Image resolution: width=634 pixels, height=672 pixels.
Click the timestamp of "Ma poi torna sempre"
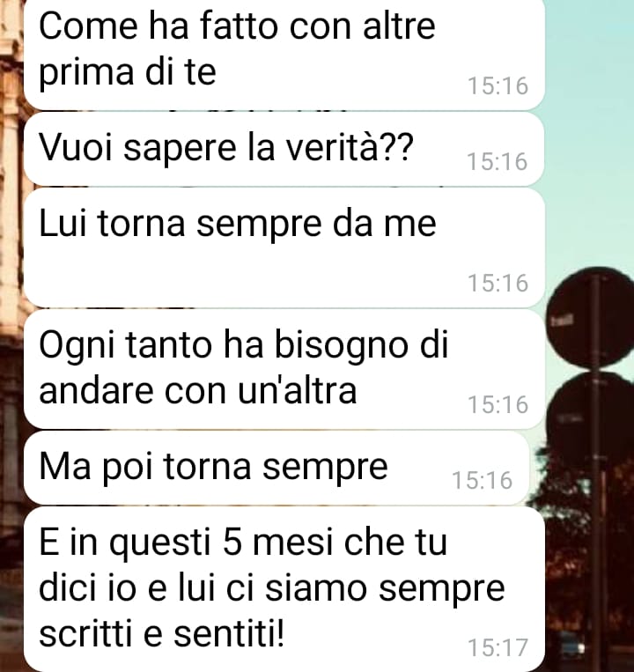[x=483, y=480]
